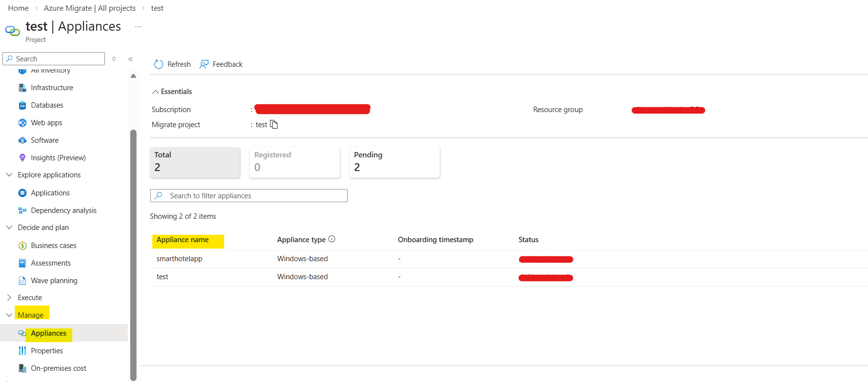Select Dependency analysis menu item
This screenshot has height=382, width=868.
pyautogui.click(x=64, y=210)
